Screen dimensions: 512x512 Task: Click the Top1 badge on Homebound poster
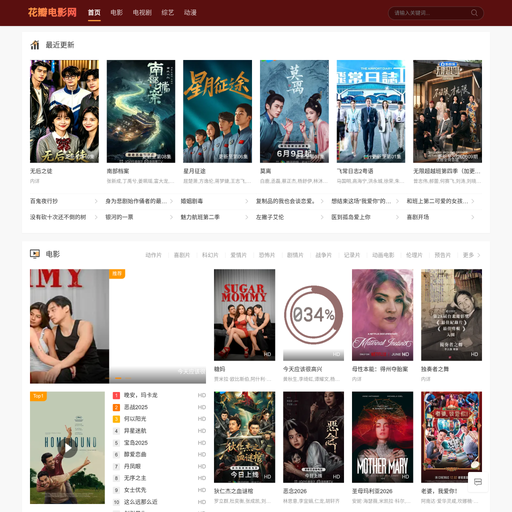(38, 396)
